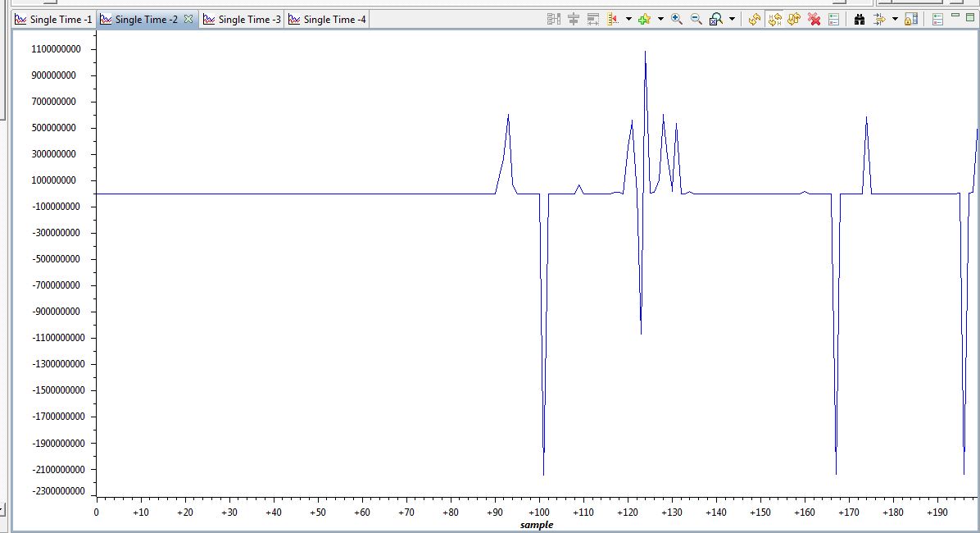The width and height of the screenshot is (980, 533).
Task: Toggle the legend panel on the far right
Action: 939,19
